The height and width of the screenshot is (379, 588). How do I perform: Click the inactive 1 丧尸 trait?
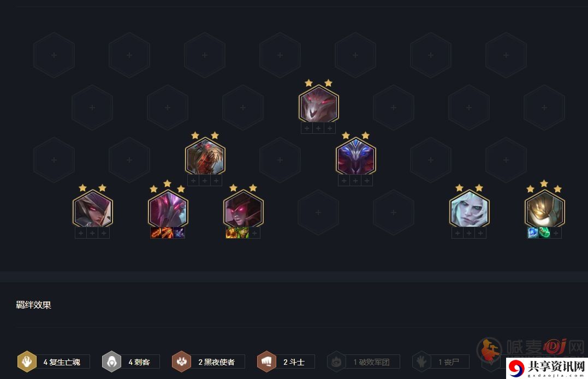tap(441, 362)
